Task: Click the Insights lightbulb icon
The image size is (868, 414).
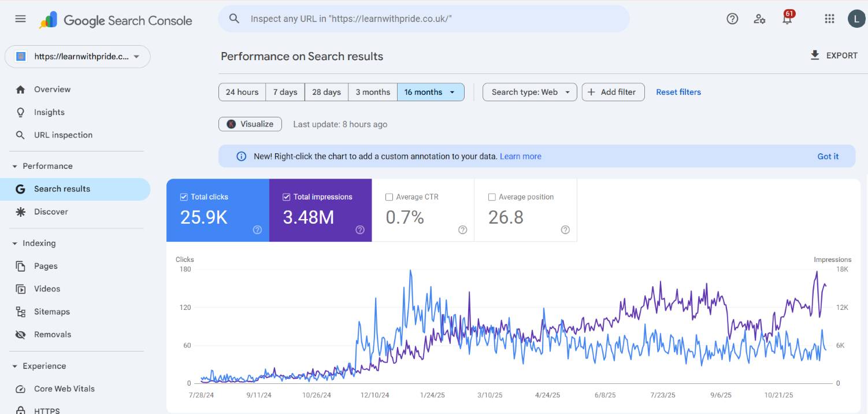Action: point(20,112)
